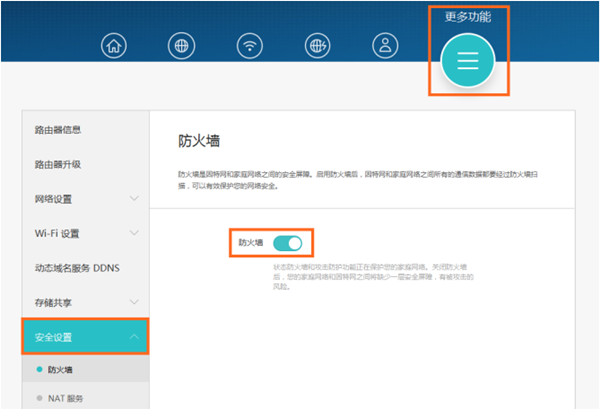The image size is (600, 417).
Task: Open the NAT 服务 submenu item
Action: click(66, 398)
